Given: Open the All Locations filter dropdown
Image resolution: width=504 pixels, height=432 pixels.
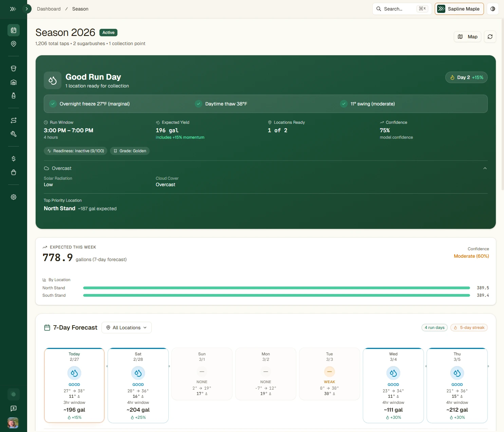Looking at the screenshot, I should pos(126,328).
